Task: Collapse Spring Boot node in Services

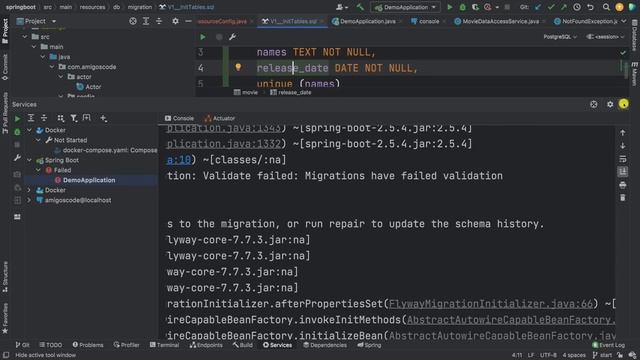Action: click(29, 160)
